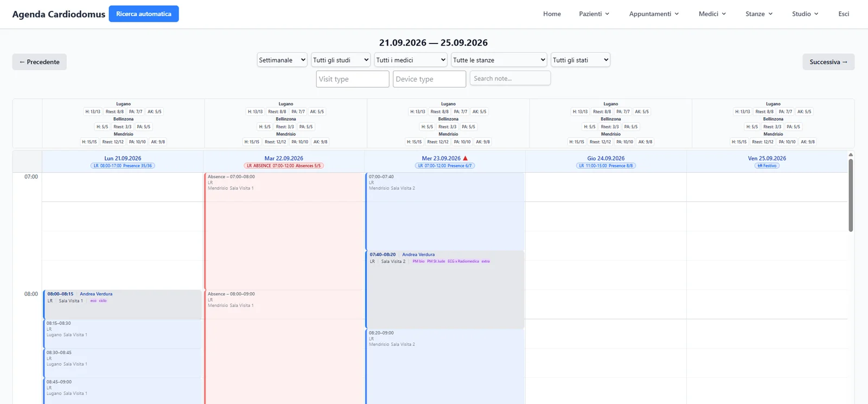Open the Ven 25.09.2026 day header

click(x=767, y=159)
